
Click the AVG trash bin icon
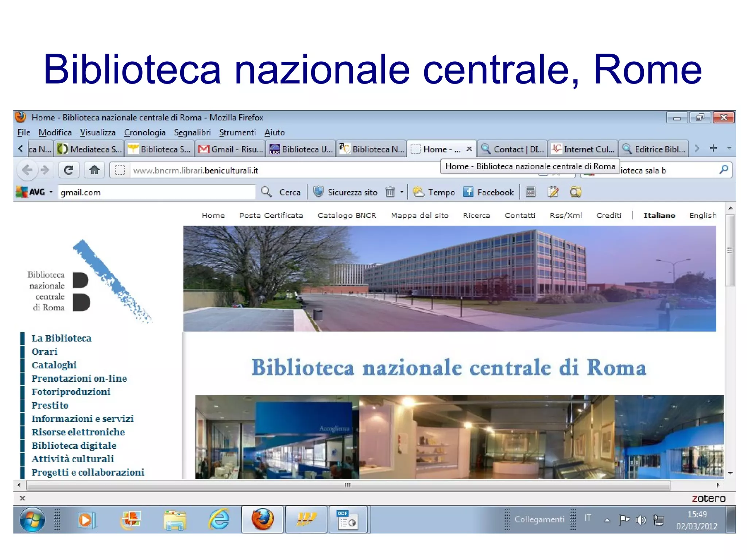pyautogui.click(x=390, y=192)
